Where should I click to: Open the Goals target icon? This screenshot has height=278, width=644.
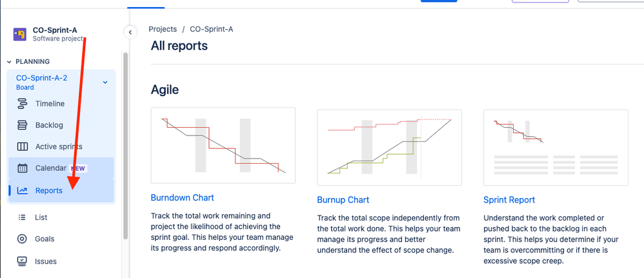pyautogui.click(x=22, y=239)
